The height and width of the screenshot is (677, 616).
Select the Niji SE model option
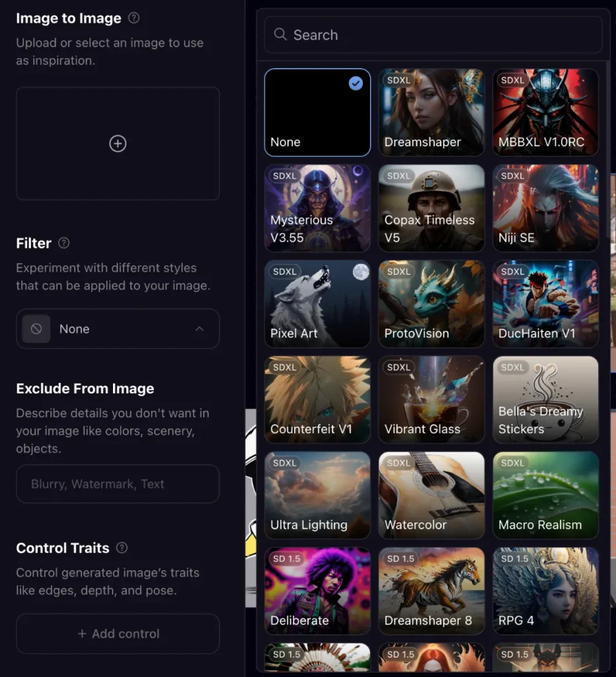coord(545,208)
